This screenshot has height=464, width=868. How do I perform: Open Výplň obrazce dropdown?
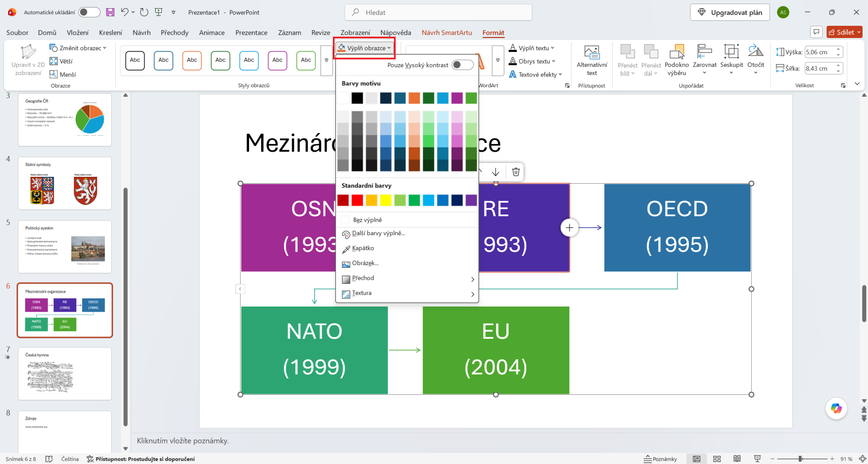(365, 48)
